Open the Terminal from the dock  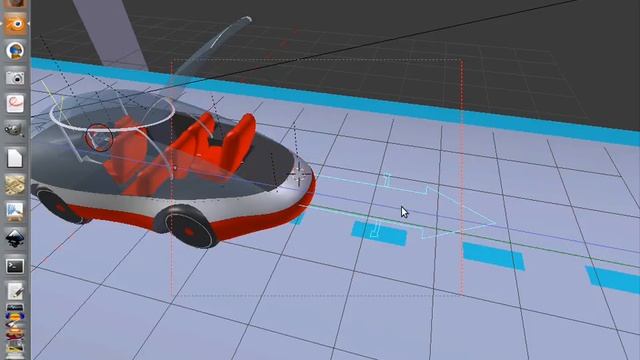coord(15,267)
